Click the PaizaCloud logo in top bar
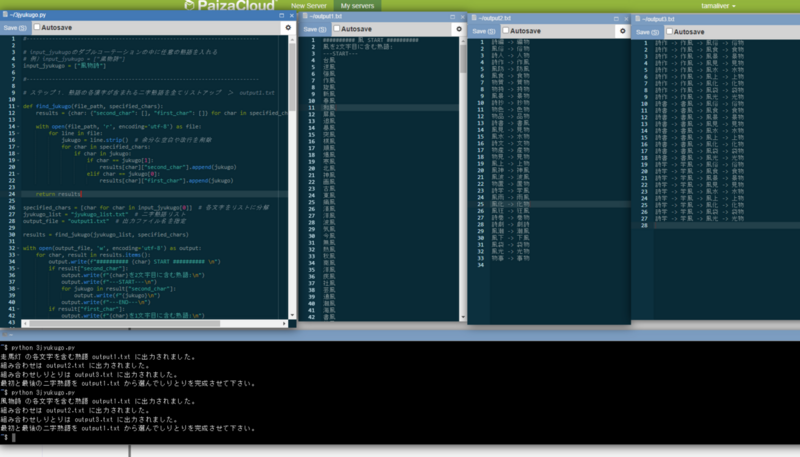 (x=230, y=6)
